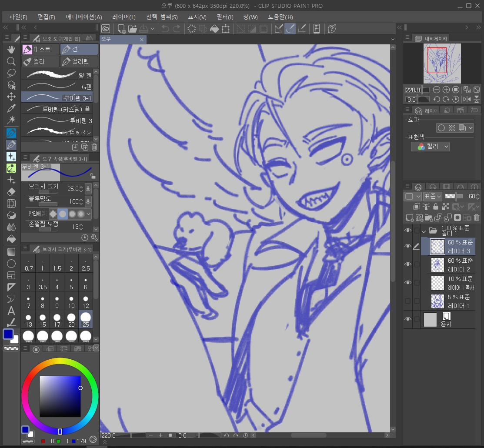Open the 필터(I) menu

point(225,17)
